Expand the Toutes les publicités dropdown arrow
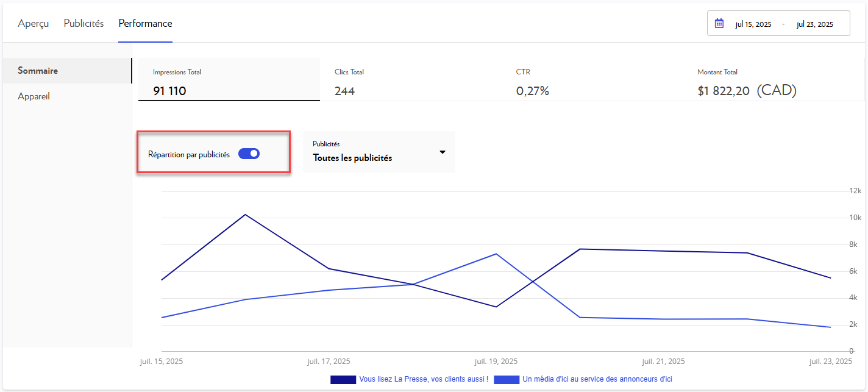 point(443,152)
